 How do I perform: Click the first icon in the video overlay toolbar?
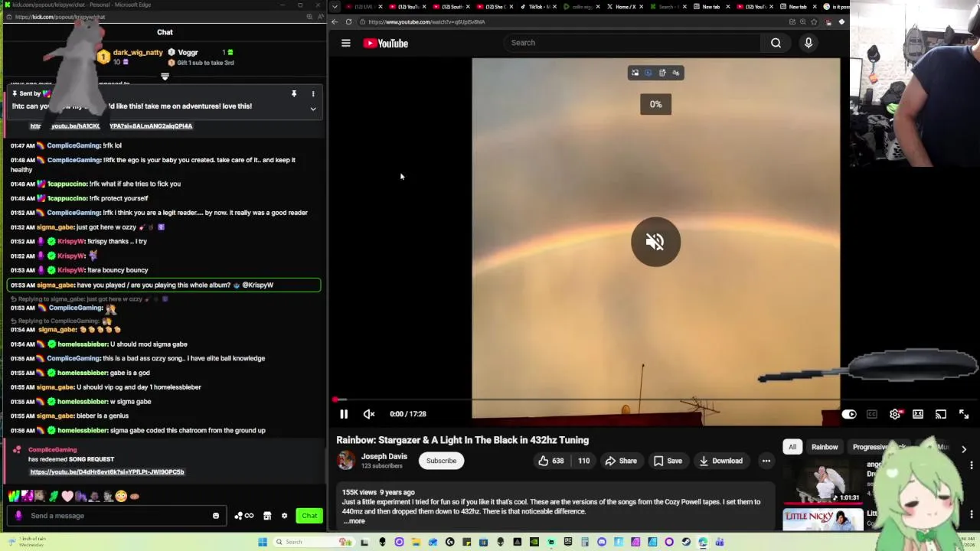pos(635,73)
